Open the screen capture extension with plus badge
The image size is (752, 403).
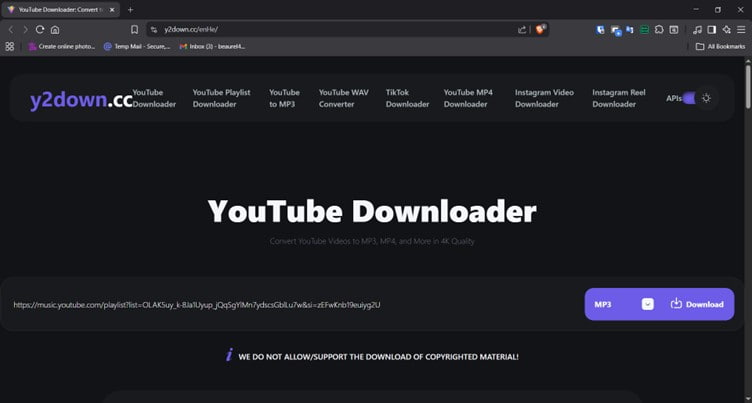pos(616,30)
